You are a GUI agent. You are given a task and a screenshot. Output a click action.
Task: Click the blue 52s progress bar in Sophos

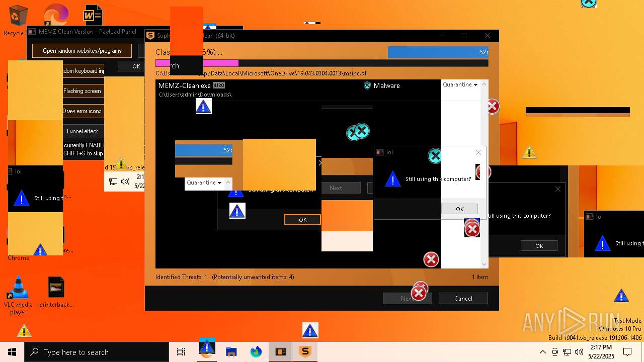point(438,52)
